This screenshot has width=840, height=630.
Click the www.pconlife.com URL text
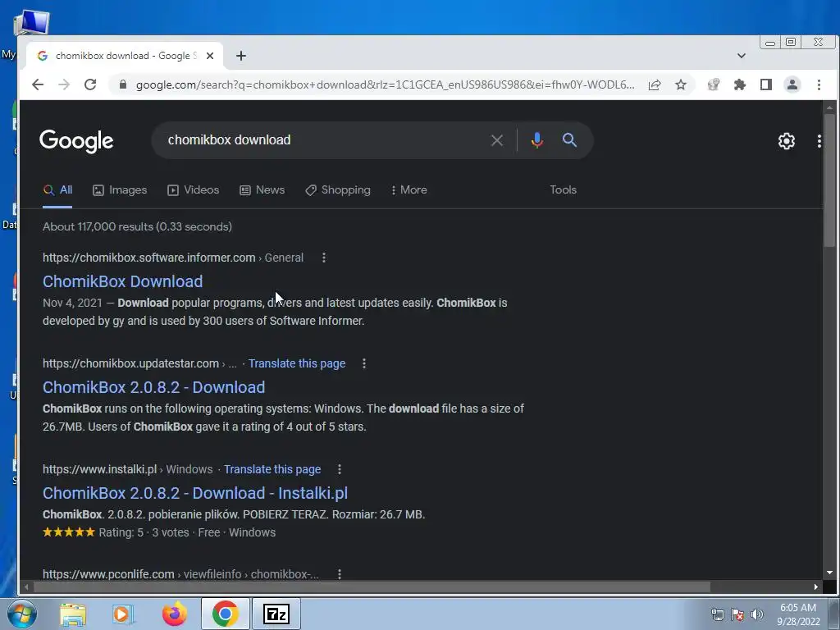pyautogui.click(x=108, y=574)
